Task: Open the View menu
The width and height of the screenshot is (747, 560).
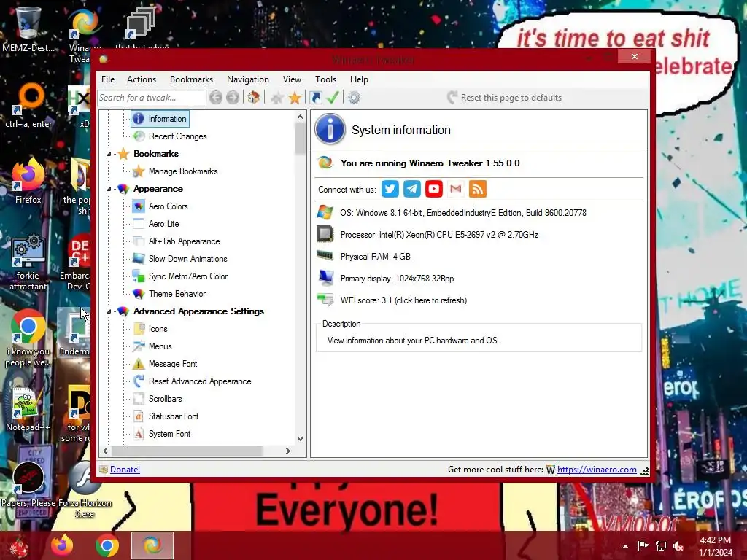Action: point(292,79)
